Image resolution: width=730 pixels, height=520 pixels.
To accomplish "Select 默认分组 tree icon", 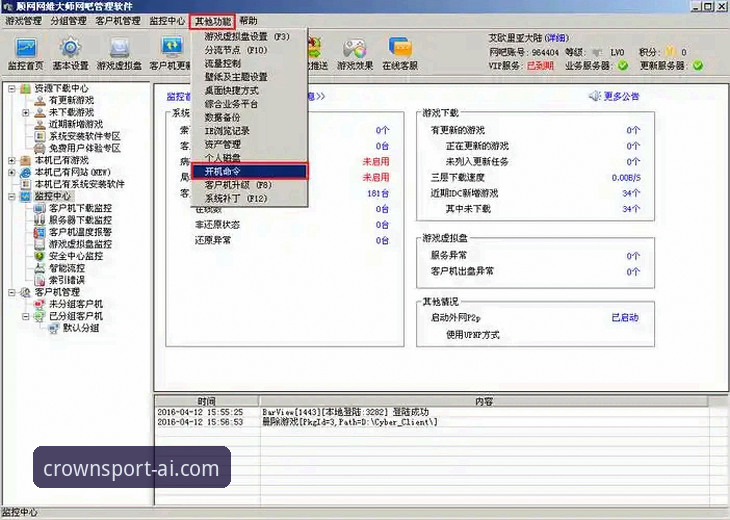I will [x=54, y=328].
